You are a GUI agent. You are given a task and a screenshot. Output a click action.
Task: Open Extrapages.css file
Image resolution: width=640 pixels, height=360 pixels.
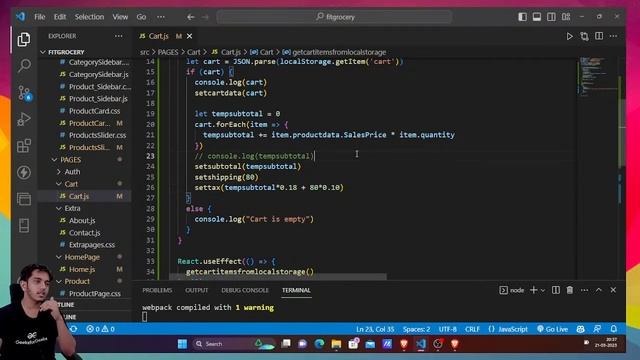92,245
